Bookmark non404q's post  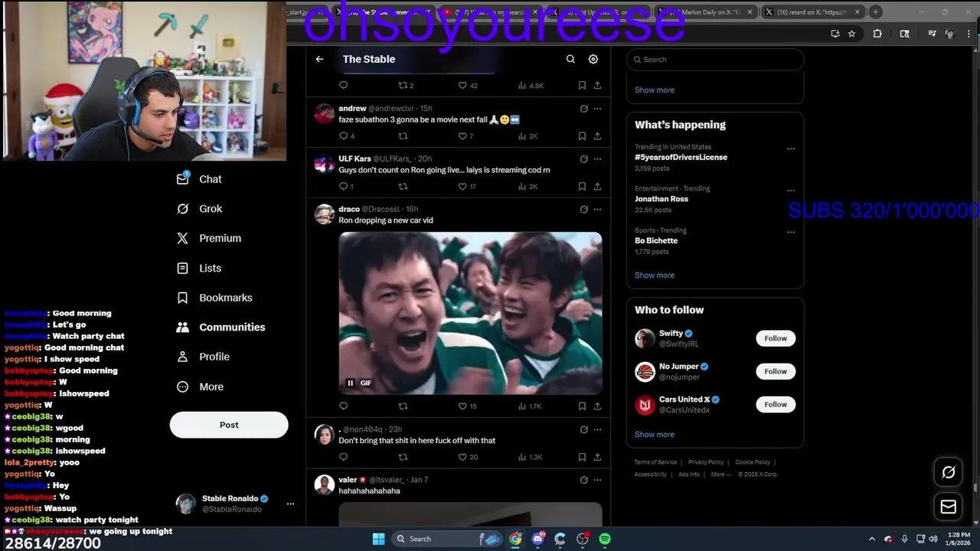(x=582, y=457)
